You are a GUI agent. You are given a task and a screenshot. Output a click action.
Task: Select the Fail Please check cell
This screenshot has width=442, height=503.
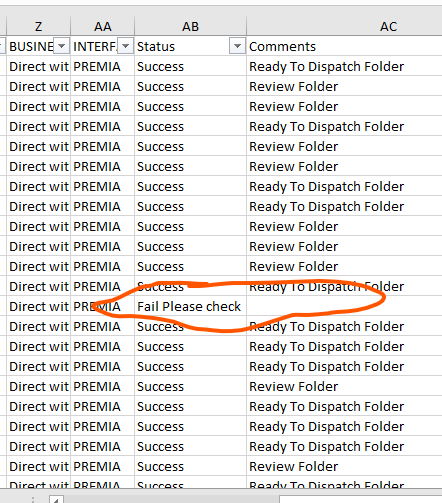[190, 306]
